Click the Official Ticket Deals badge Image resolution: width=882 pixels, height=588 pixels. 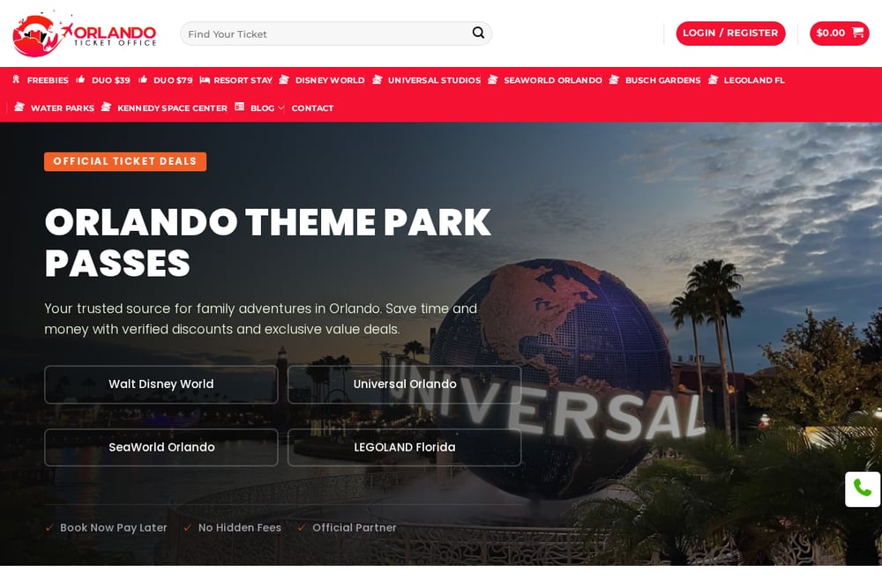coord(125,161)
